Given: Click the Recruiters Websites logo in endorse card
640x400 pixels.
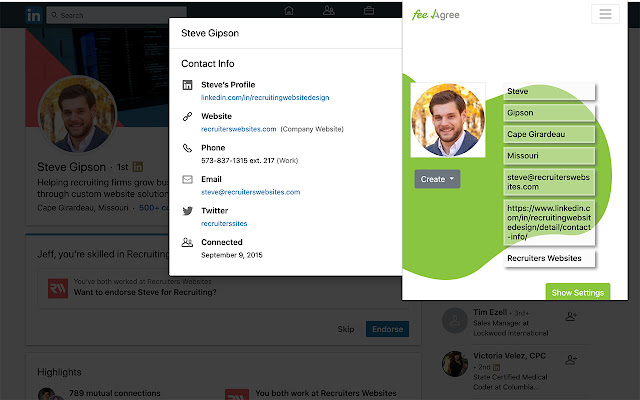Looking at the screenshot, I should pos(58,289).
